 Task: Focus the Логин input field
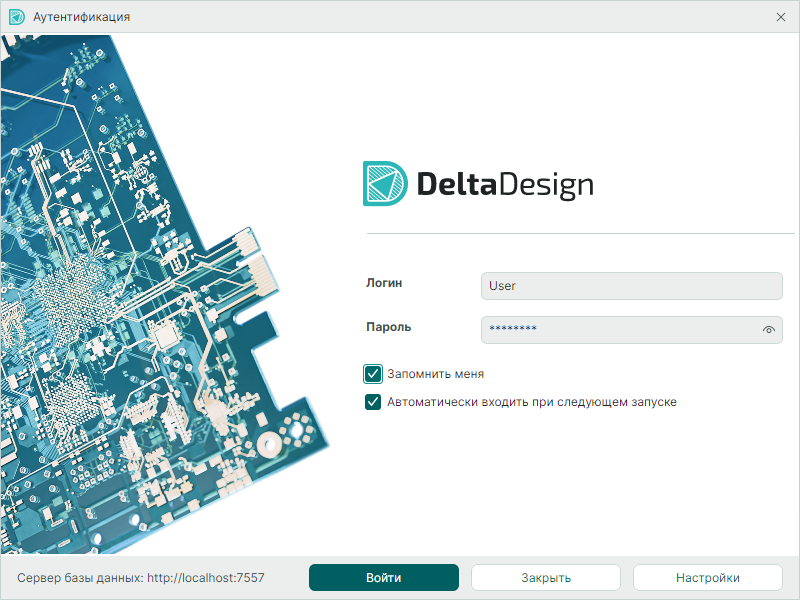pyautogui.click(x=631, y=286)
